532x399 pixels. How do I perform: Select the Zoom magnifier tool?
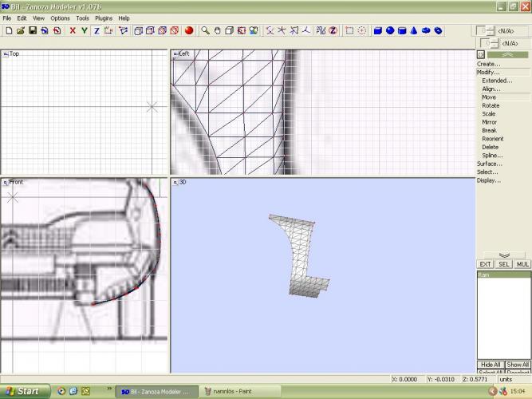205,31
